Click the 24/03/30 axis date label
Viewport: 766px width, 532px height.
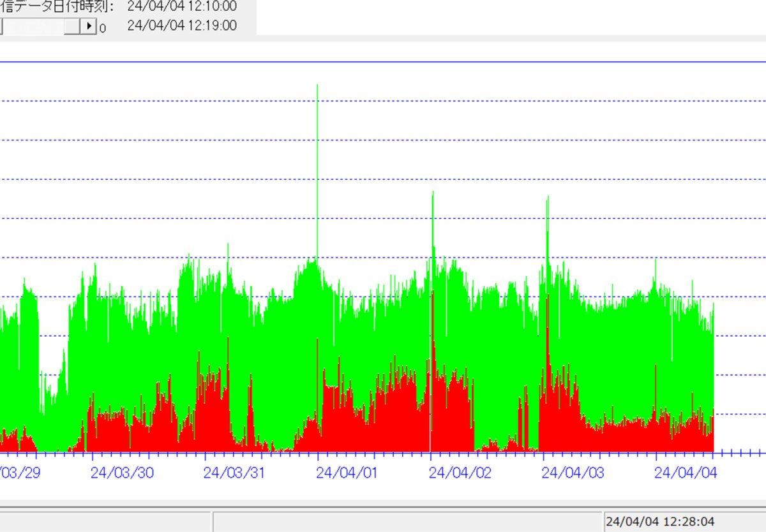[122, 473]
